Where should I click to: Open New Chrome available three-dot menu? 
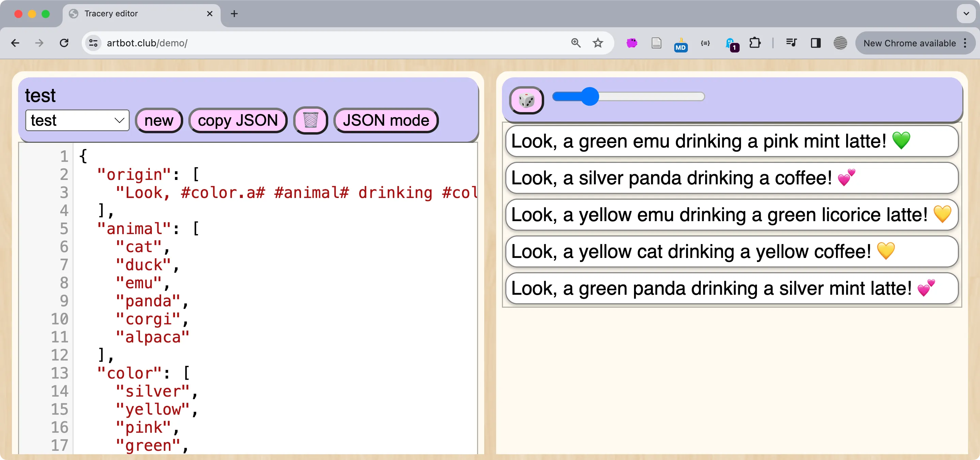tap(965, 43)
